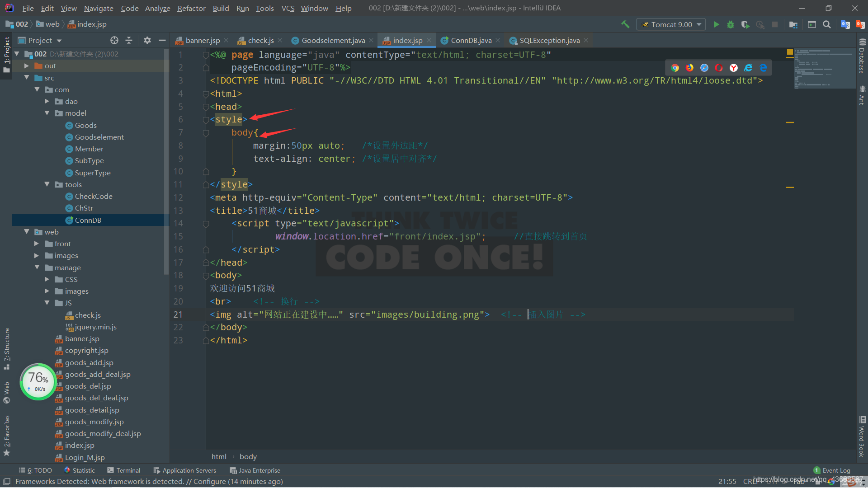This screenshot has width=868, height=488.
Task: Locate current file with crosshair icon
Action: coord(114,40)
